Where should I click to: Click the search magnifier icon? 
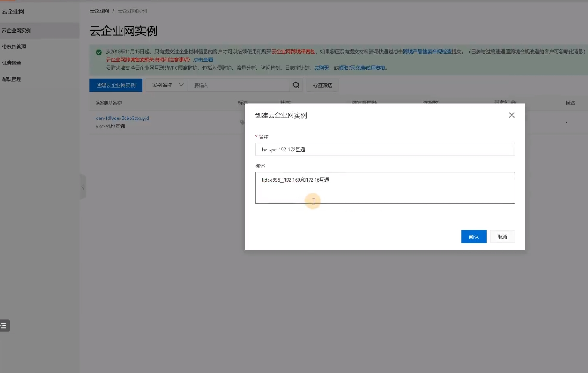tap(296, 85)
